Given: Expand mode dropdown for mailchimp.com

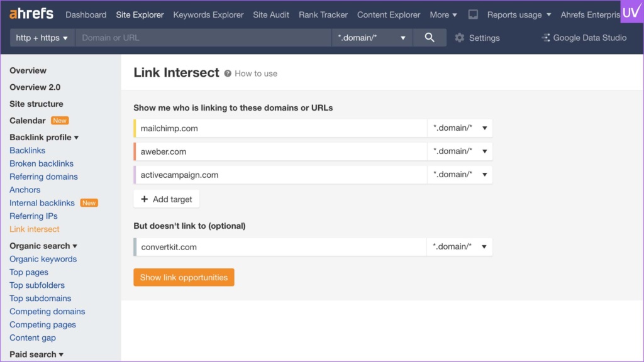Looking at the screenshot, I should [x=460, y=128].
